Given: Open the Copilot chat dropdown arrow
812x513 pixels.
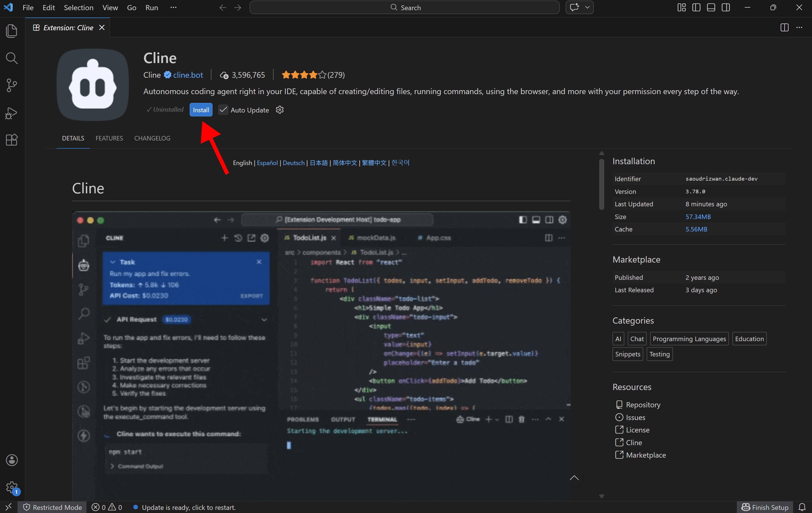Looking at the screenshot, I should click(587, 7).
